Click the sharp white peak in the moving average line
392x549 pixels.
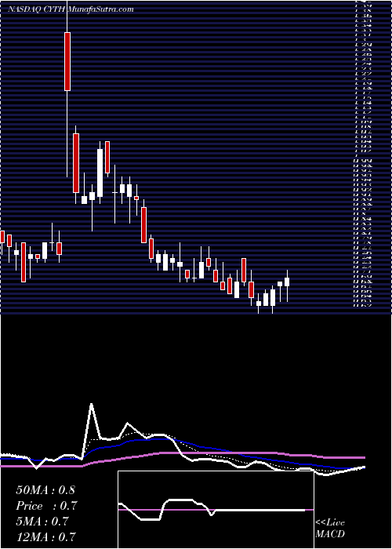[x=92, y=405]
